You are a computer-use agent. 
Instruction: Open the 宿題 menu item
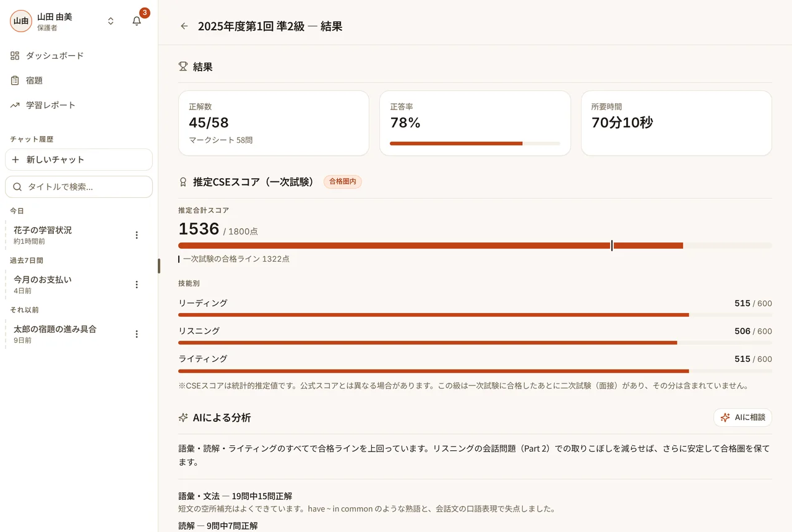click(79, 80)
